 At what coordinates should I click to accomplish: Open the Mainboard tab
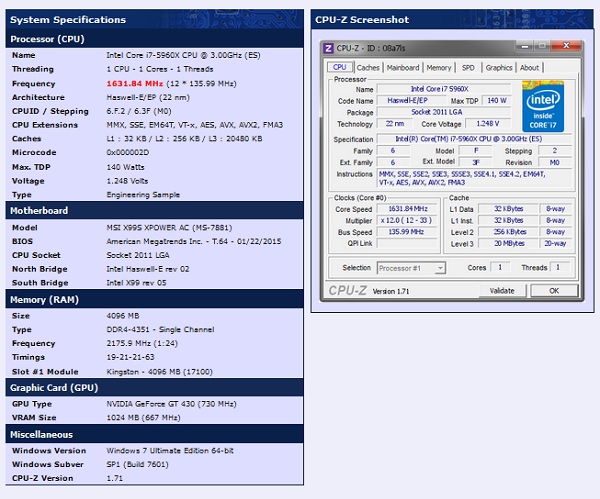(403, 68)
